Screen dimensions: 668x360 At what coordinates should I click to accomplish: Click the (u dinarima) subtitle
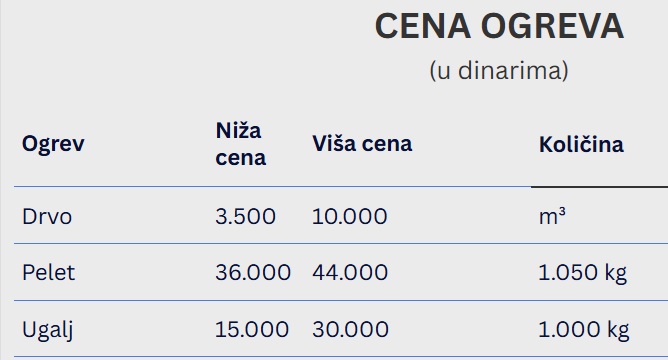pyautogui.click(x=499, y=70)
